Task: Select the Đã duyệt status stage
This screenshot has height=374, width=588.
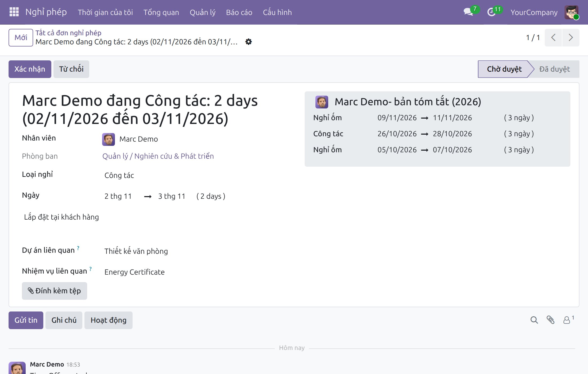Action: 555,69
